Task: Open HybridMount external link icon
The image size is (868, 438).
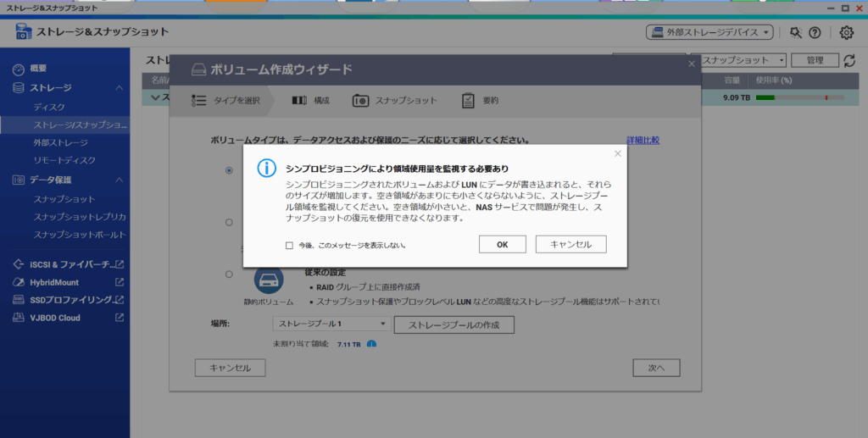Action: click(x=120, y=282)
